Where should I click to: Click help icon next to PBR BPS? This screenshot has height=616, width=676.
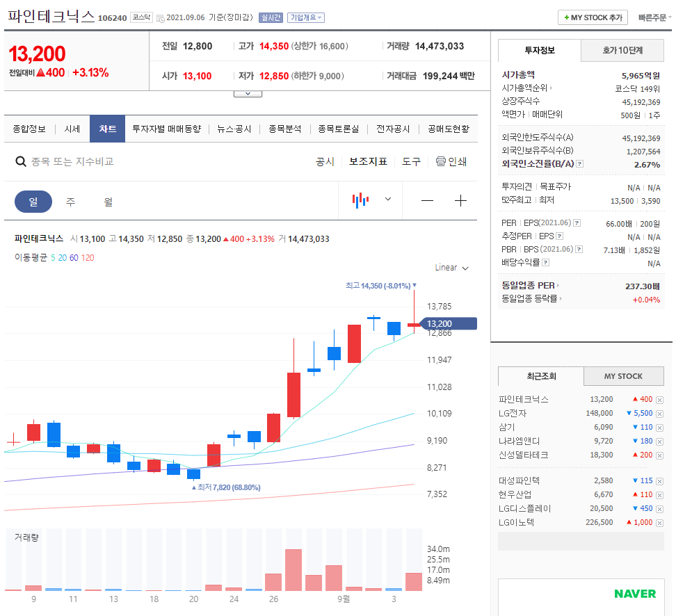(579, 249)
